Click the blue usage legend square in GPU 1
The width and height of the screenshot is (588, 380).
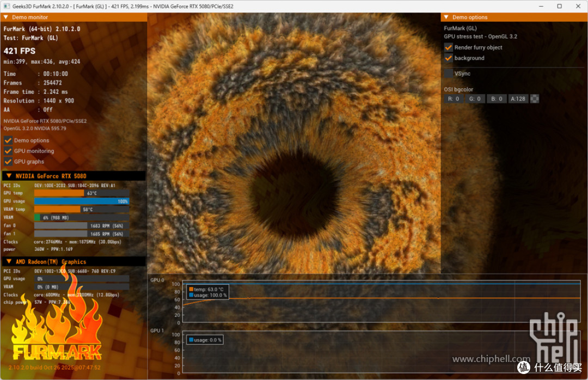(191, 340)
